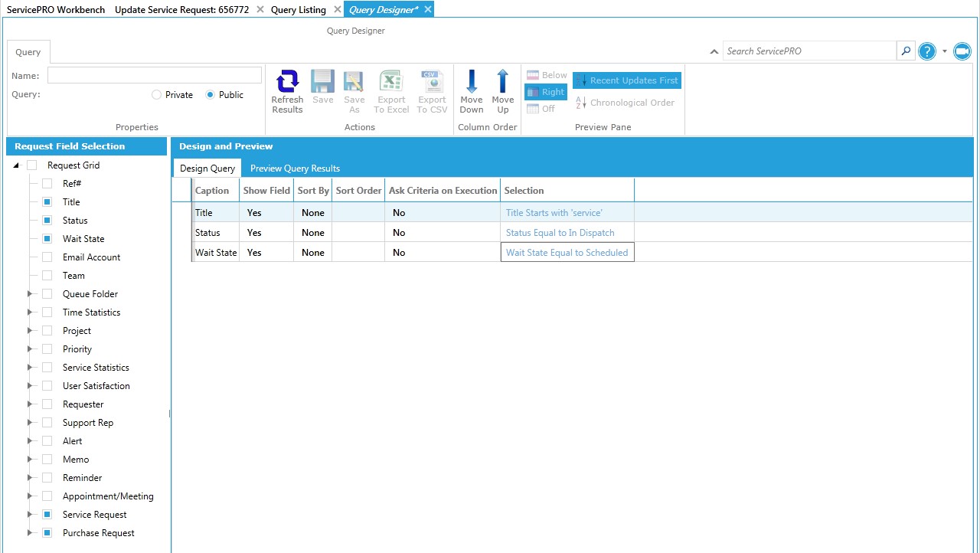Open the Title Starts with 'service' criteria link
The height and width of the screenshot is (553, 980).
[x=554, y=213]
